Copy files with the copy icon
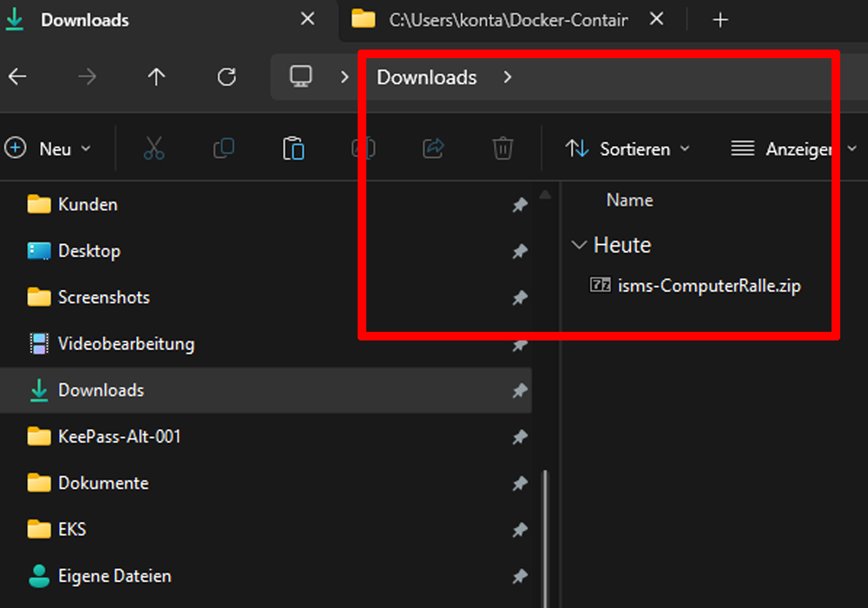Viewport: 868px width, 608px height. tap(224, 149)
